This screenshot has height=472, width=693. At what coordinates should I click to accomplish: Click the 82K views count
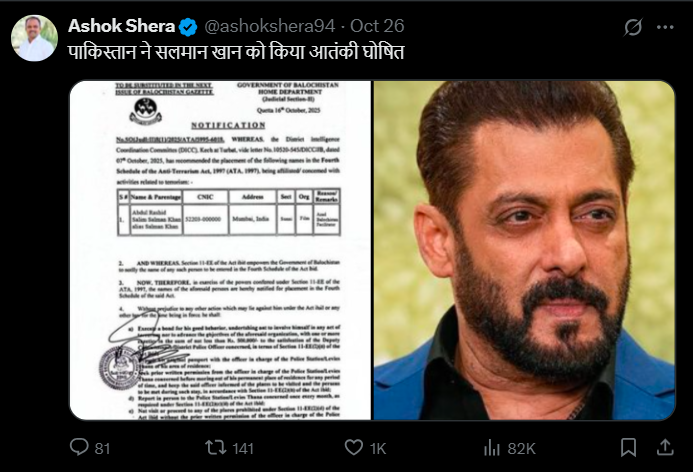tap(522, 449)
